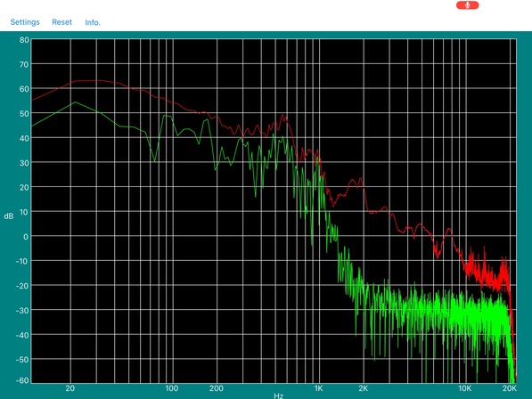Click the 10 dB axis label

click(x=24, y=212)
